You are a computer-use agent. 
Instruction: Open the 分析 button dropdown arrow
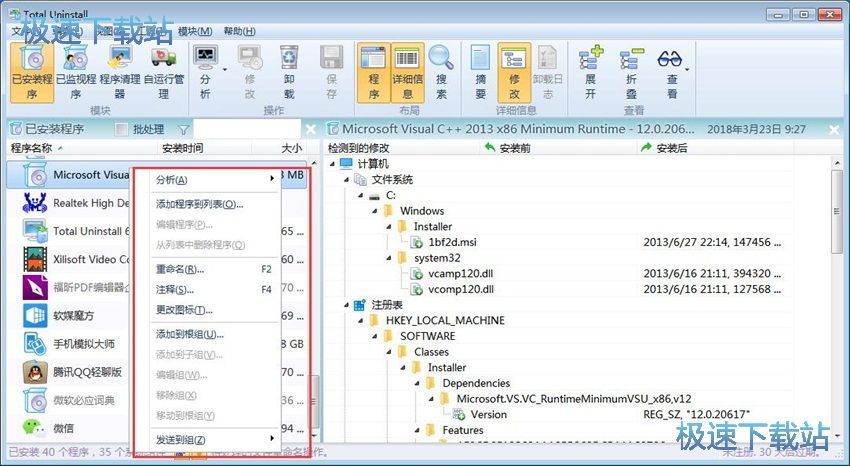pos(224,70)
